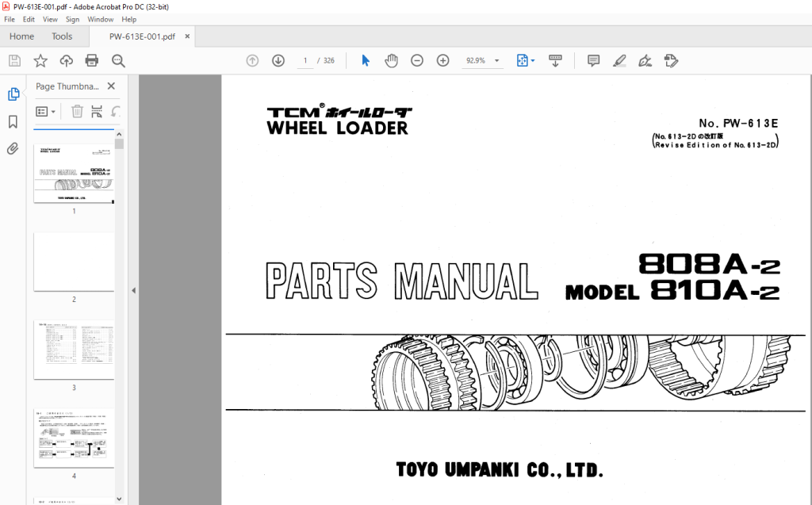
Task: Choose the selection arrow tool
Action: point(366,60)
